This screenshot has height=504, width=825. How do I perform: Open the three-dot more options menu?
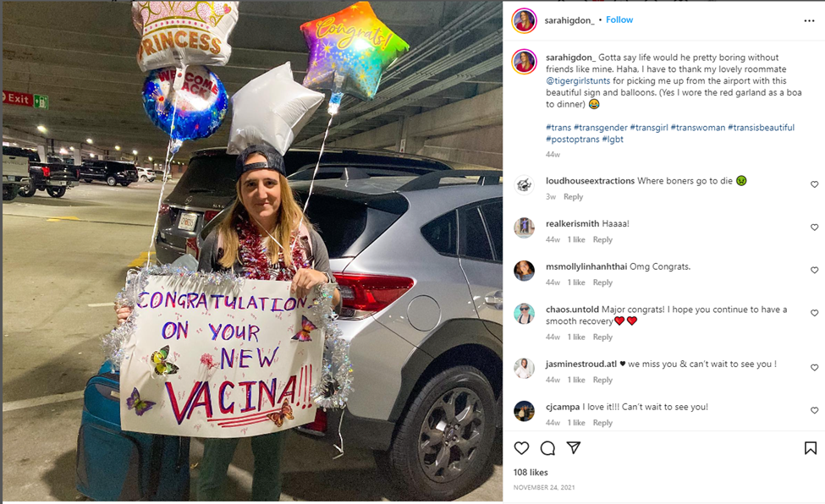[x=809, y=20]
